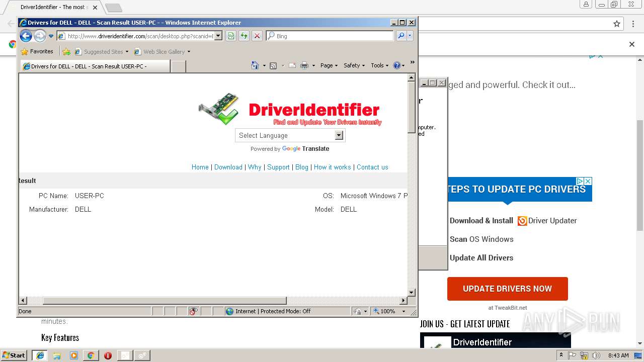The image size is (644, 362).
Task: Click the Read Mail envelope icon
Action: click(292, 65)
